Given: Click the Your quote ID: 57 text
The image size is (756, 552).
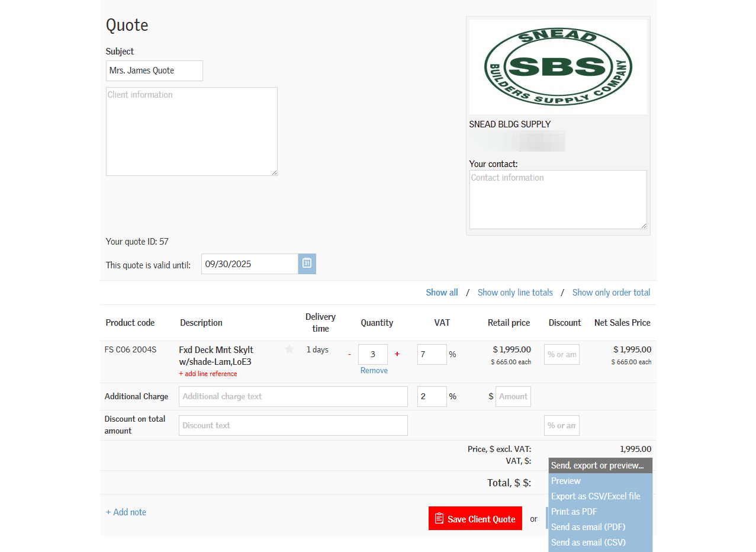Looking at the screenshot, I should [137, 242].
